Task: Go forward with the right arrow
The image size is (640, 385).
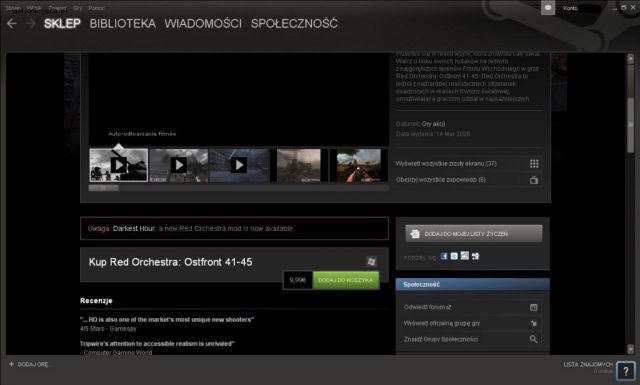Action: 31,24
